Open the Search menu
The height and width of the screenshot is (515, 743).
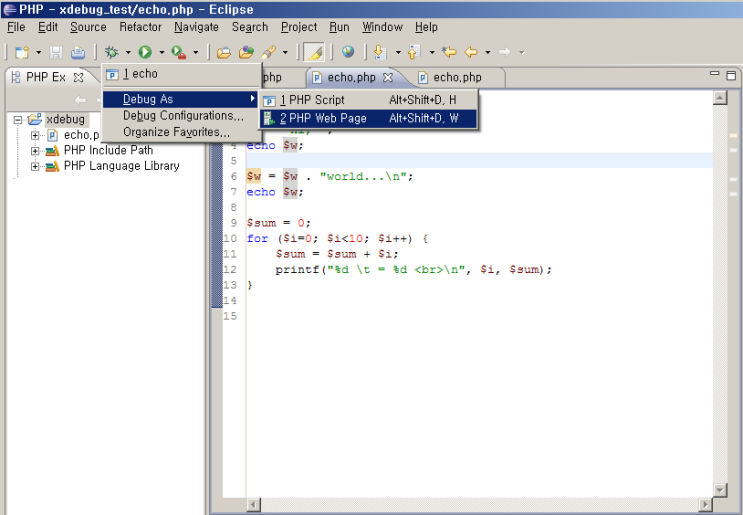tap(250, 27)
